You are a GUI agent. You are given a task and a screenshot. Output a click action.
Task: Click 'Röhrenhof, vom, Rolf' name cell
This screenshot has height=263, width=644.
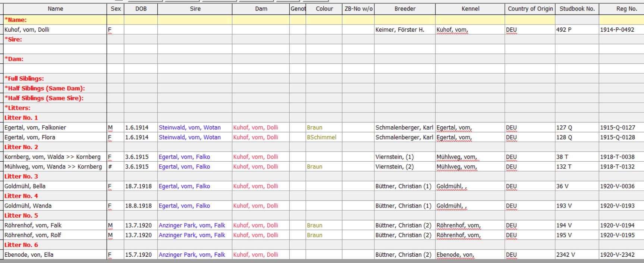55,235
